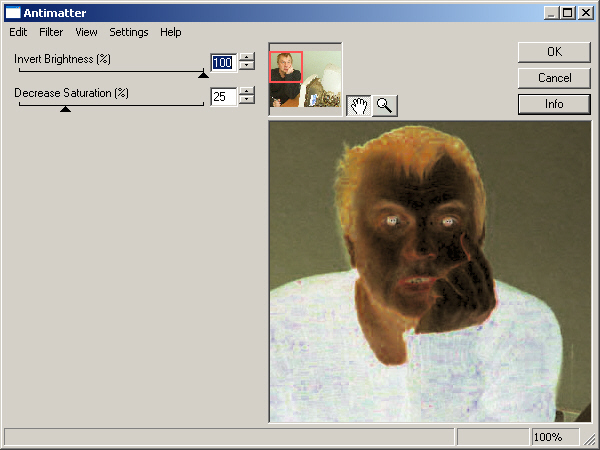Open the View menu
600x450 pixels.
click(x=86, y=32)
